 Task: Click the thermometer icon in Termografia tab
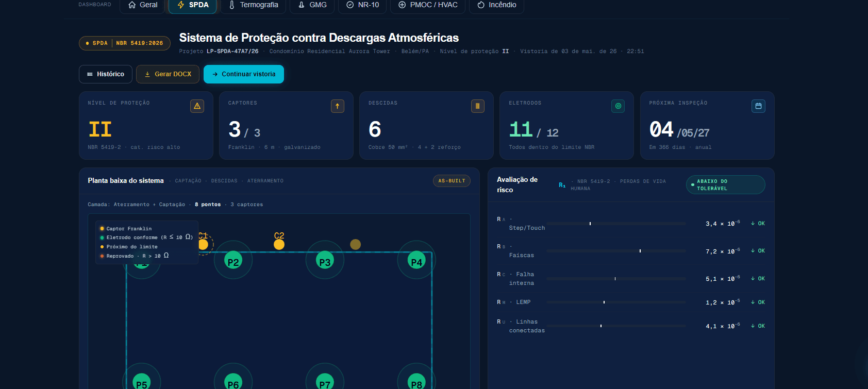click(232, 5)
